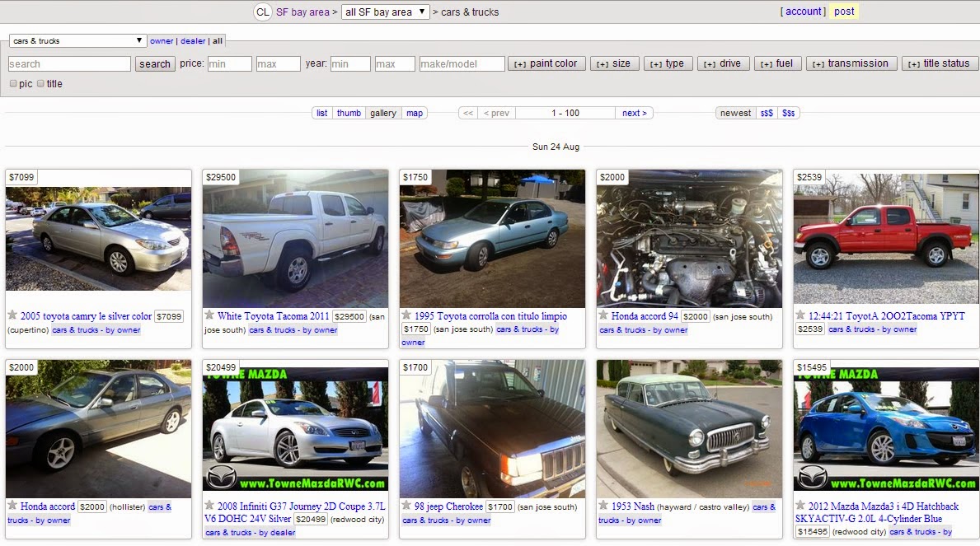
Task: Click the Sun 24 Aug date heading
Action: pyautogui.click(x=556, y=147)
